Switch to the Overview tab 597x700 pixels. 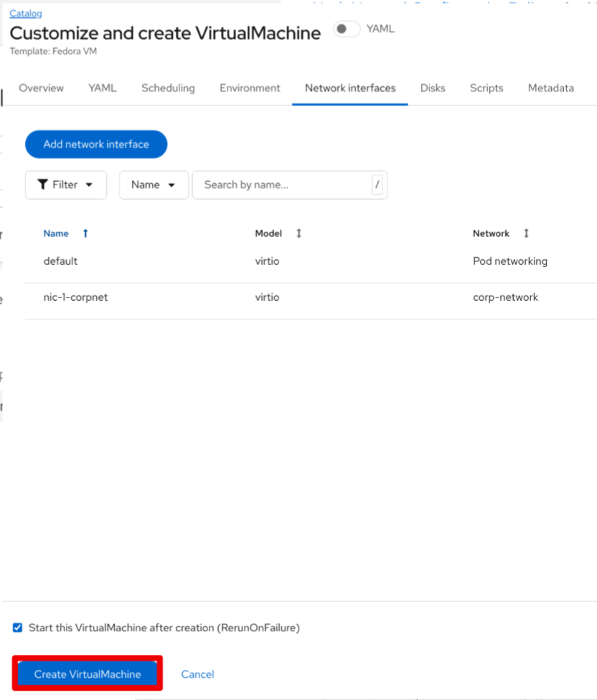coord(41,88)
